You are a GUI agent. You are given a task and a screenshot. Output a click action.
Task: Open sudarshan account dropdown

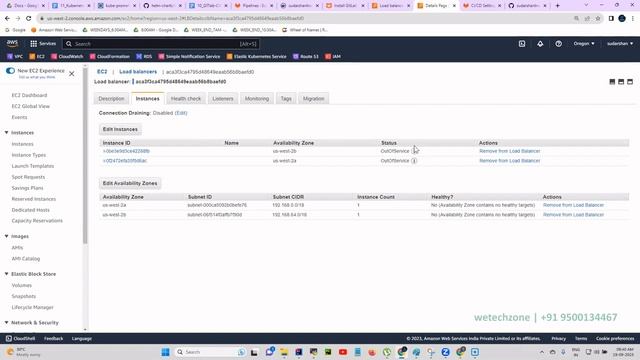pyautogui.click(x=620, y=44)
